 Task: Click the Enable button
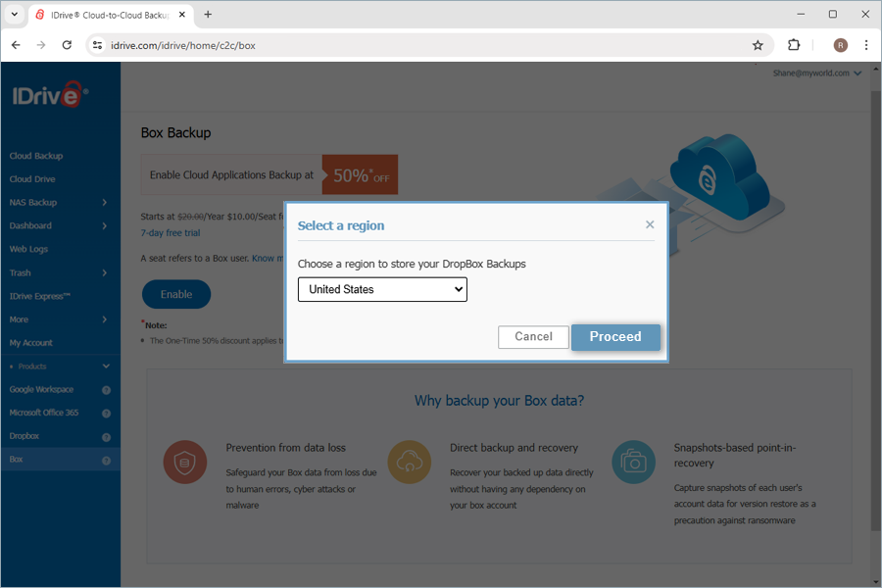click(x=176, y=294)
